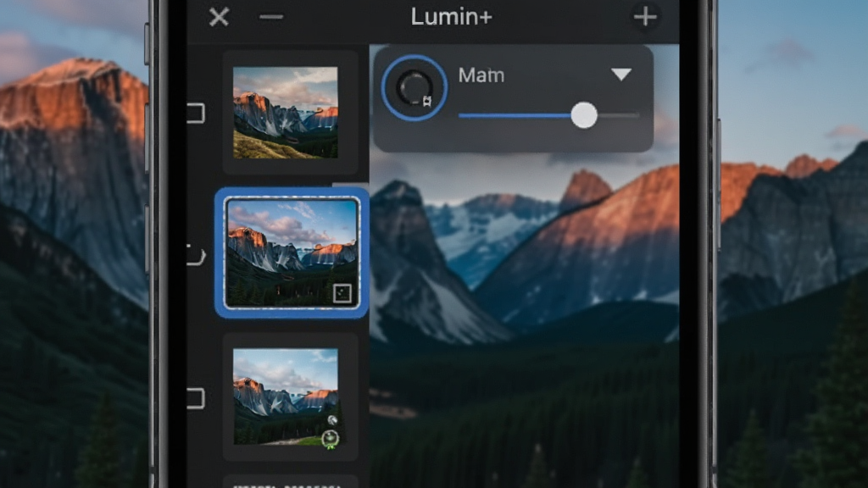Tap the square icon on the highlighted thumbnail
Viewport: 868px width, 488px height.
coord(342,293)
